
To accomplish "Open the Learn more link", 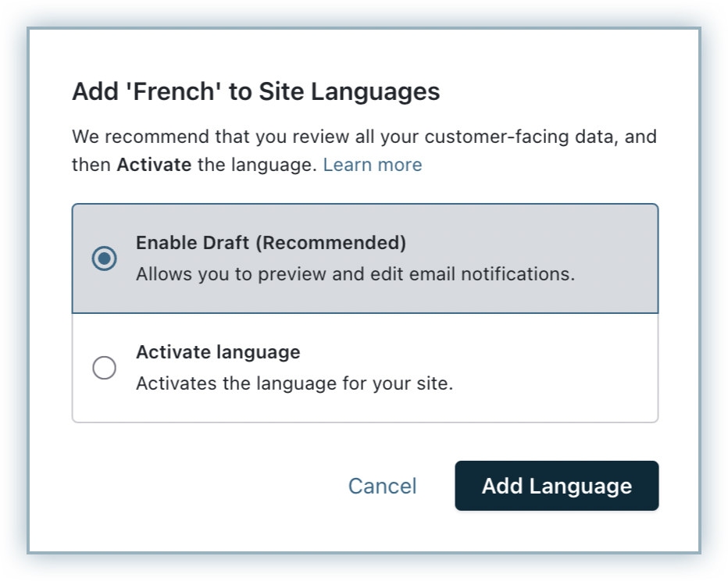I will click(x=372, y=165).
